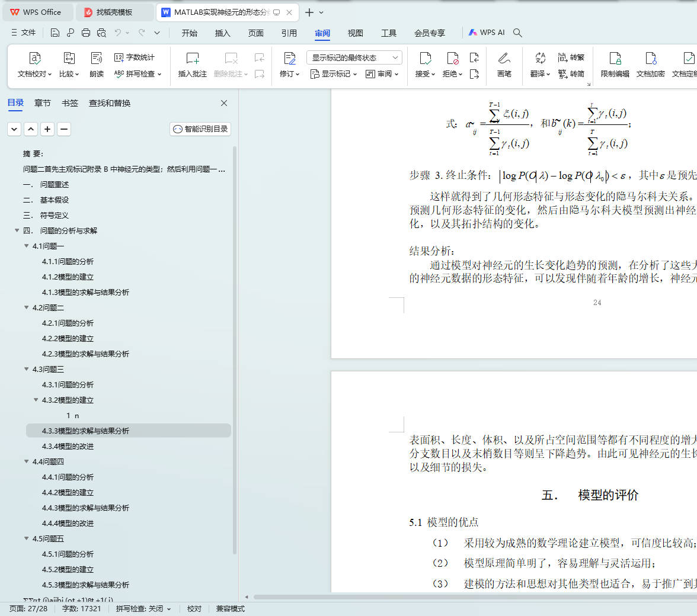This screenshot has height=616, width=697.
Task: Jump to 4.3.4模型的改进 in outline
Action: click(68, 446)
